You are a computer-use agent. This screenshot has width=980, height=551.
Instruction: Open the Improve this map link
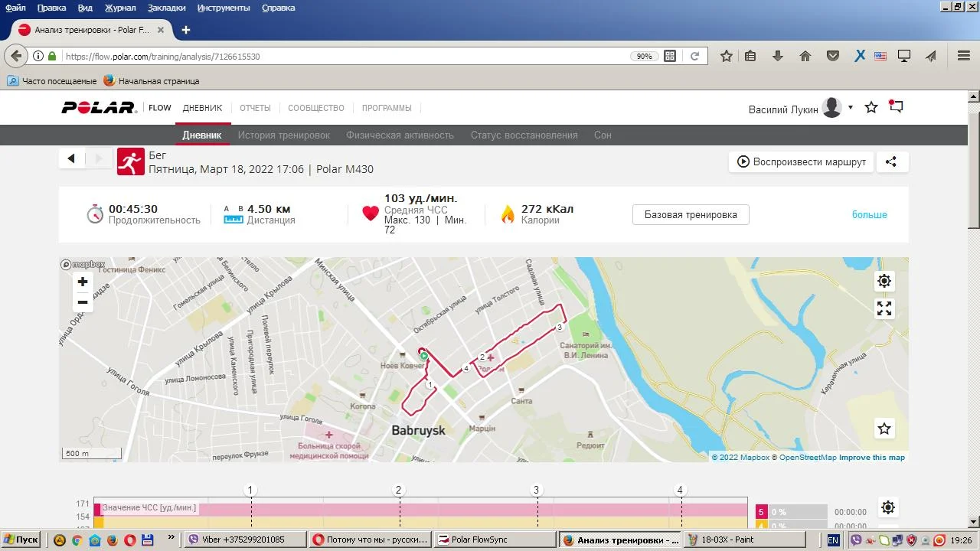(872, 458)
